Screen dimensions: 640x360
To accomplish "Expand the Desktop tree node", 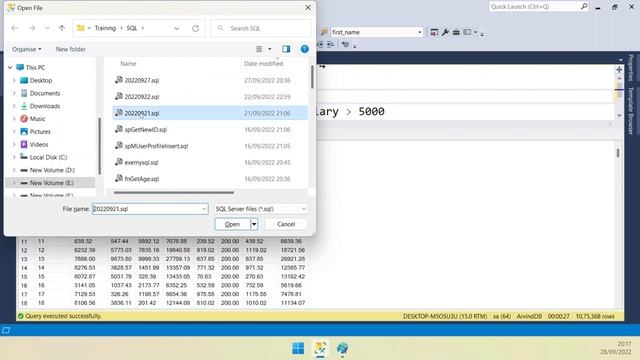I will click(14, 80).
